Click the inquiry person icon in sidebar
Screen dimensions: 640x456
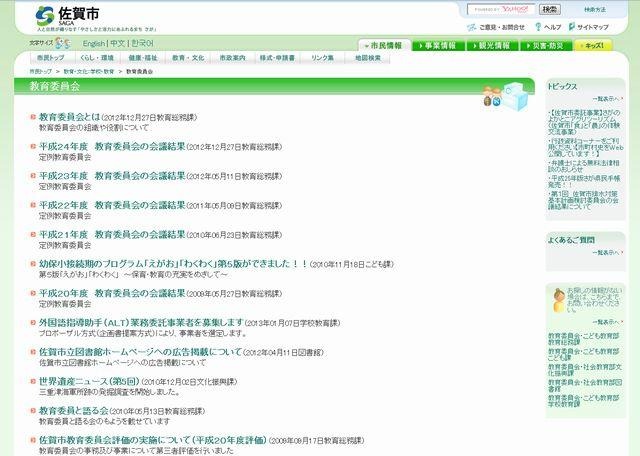click(x=558, y=300)
